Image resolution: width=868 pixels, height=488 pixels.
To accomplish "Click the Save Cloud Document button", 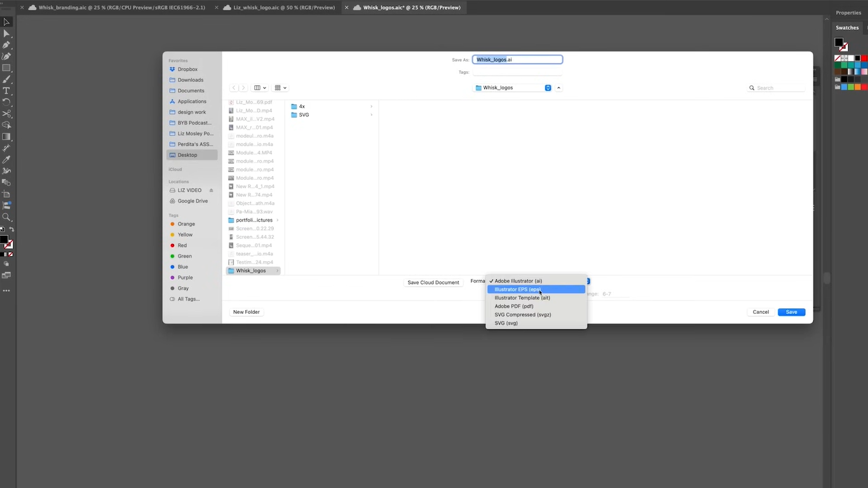I will 433,282.
